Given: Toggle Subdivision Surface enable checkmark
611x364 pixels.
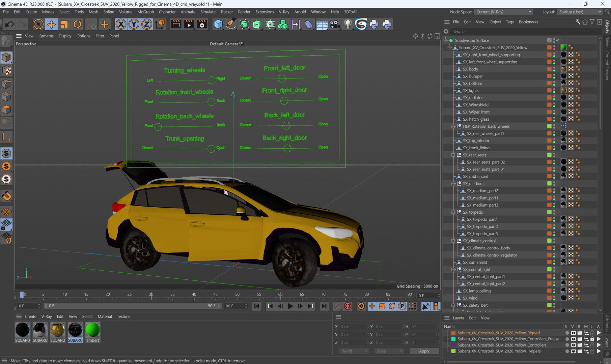Looking at the screenshot, I should click(558, 40).
